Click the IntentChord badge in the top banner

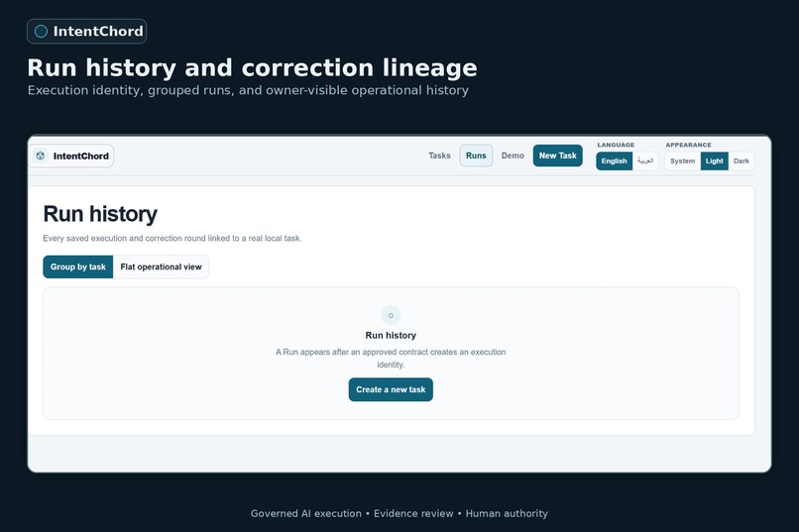click(86, 32)
